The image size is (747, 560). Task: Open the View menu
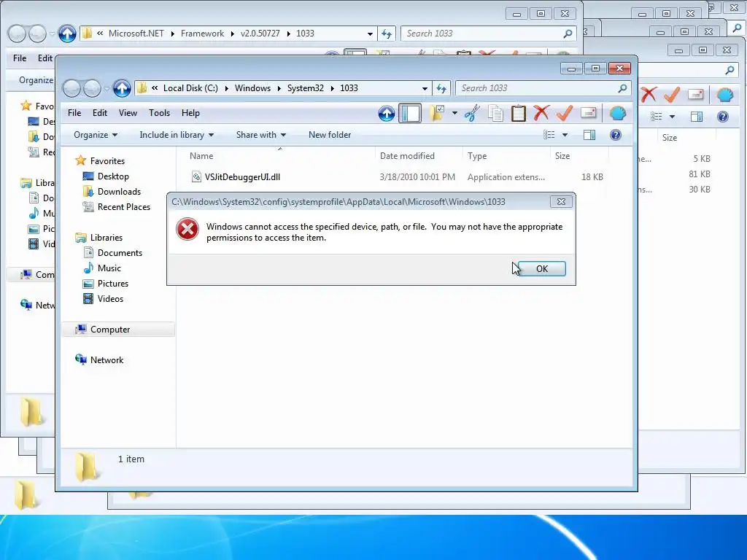pos(128,113)
